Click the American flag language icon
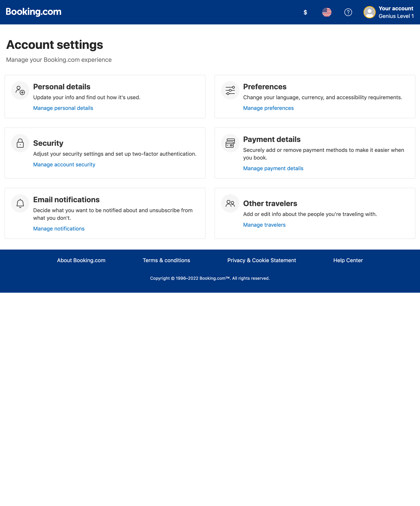The width and height of the screenshot is (420, 506). 327,12
